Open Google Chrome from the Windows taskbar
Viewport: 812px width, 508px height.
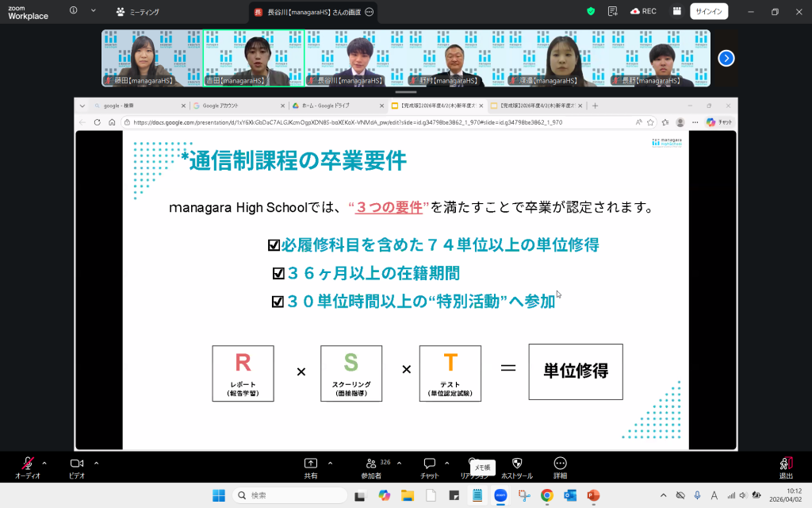point(546,495)
